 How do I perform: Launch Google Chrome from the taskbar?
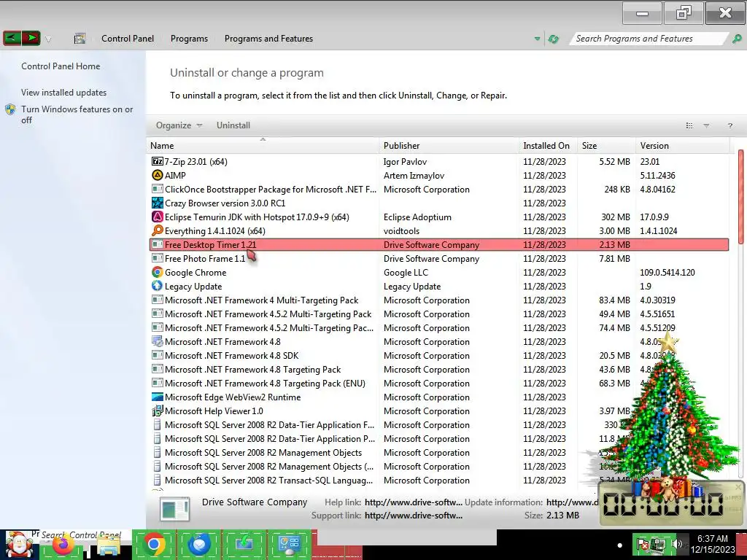tap(154, 544)
